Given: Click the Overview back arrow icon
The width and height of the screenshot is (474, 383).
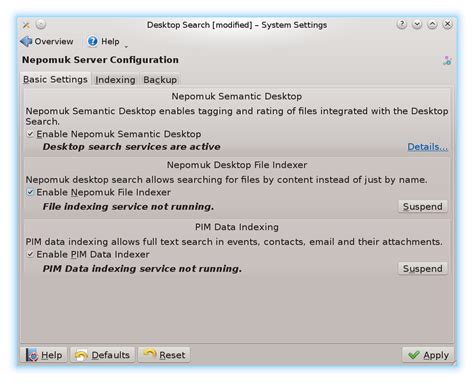Looking at the screenshot, I should [x=26, y=42].
